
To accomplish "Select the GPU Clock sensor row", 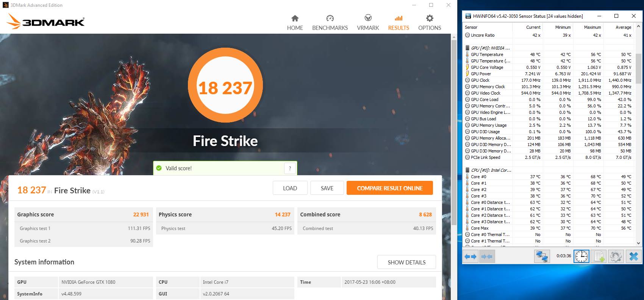I will point(549,80).
